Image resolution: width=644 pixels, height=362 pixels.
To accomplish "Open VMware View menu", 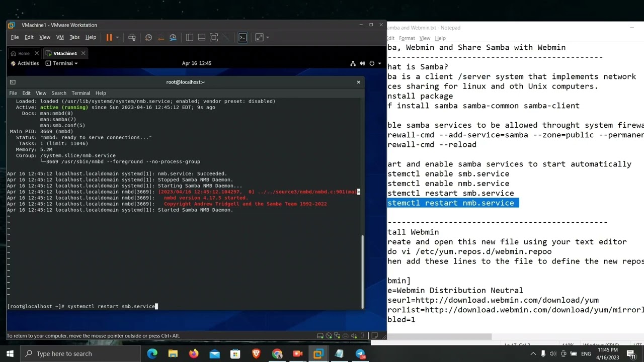I will [x=45, y=37].
